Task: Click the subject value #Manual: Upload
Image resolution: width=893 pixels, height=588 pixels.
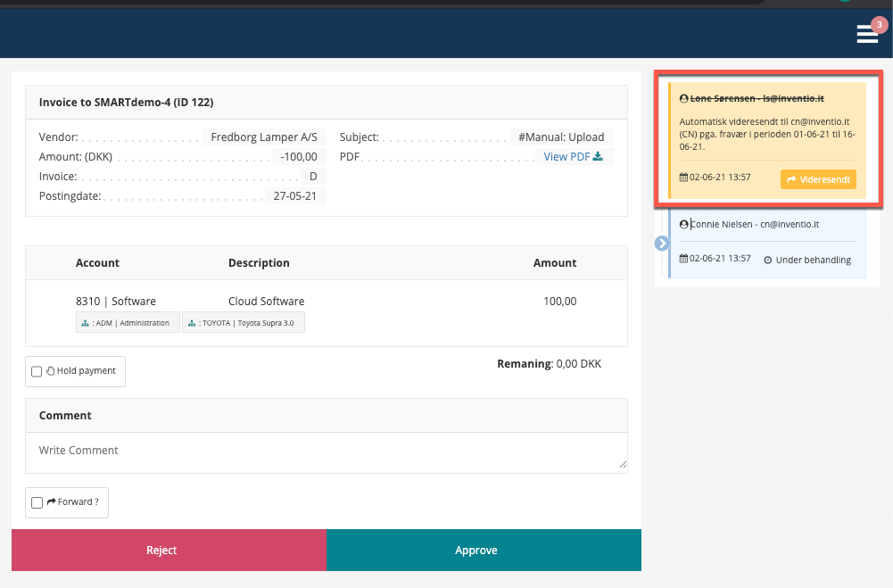Action: click(561, 137)
